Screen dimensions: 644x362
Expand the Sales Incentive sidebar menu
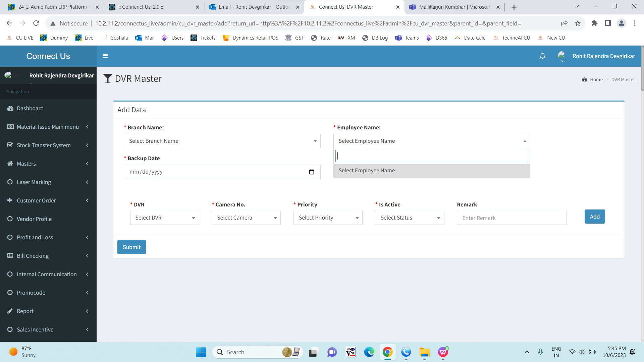[48, 329]
